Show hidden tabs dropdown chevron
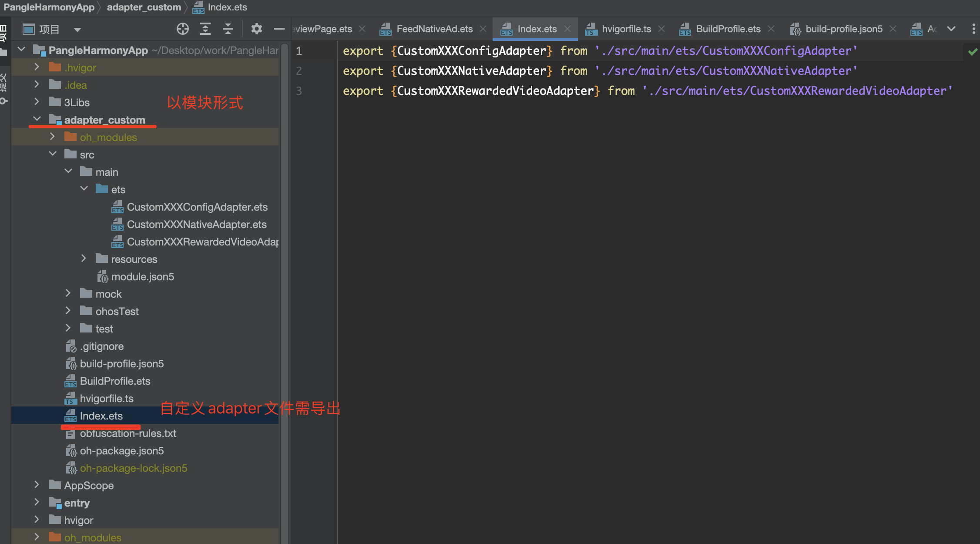The width and height of the screenshot is (980, 544). click(x=951, y=29)
